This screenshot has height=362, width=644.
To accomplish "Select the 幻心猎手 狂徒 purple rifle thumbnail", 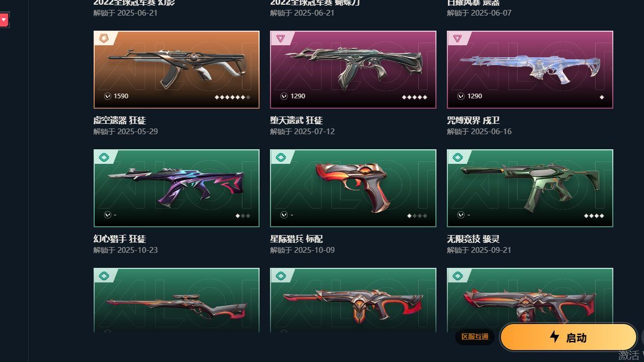I will (x=176, y=188).
